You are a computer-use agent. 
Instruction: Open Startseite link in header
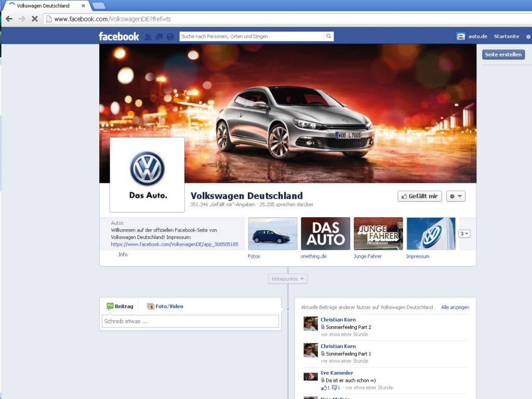click(506, 36)
